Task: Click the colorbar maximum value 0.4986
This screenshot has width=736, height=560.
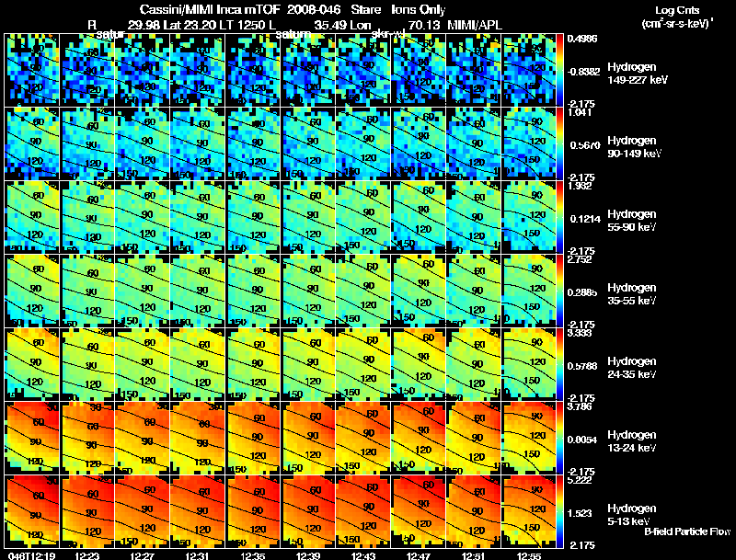Action: (582, 39)
